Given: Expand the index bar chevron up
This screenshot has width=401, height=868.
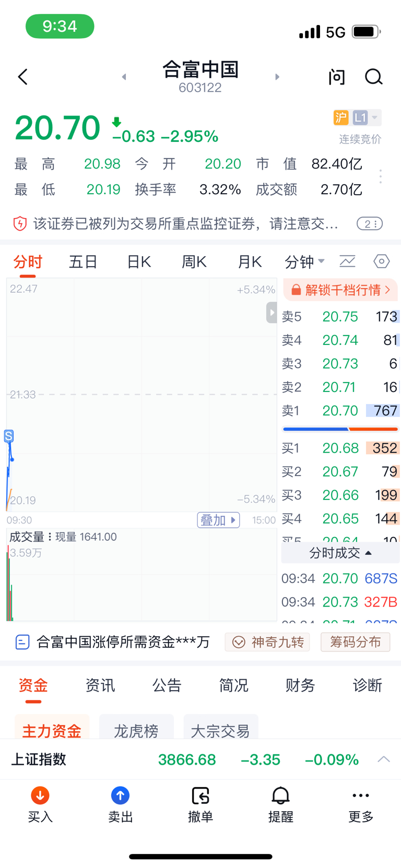Looking at the screenshot, I should click(x=384, y=759).
